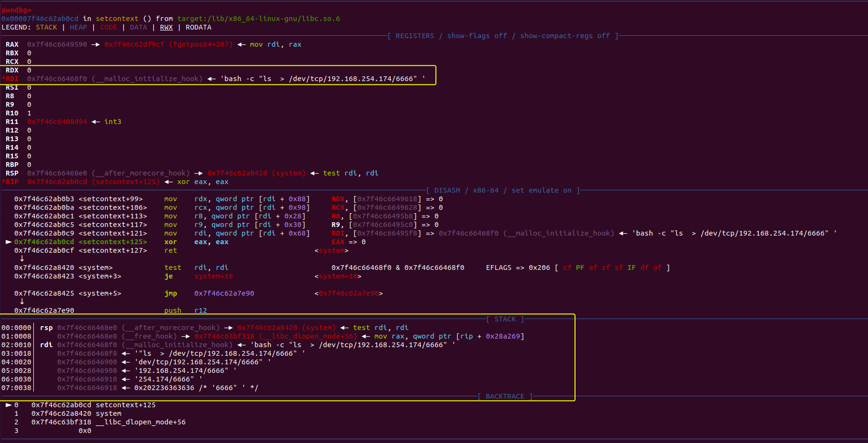The width and height of the screenshot is (868, 443).
Task: Click the STACK section header title
Action: [505, 319]
